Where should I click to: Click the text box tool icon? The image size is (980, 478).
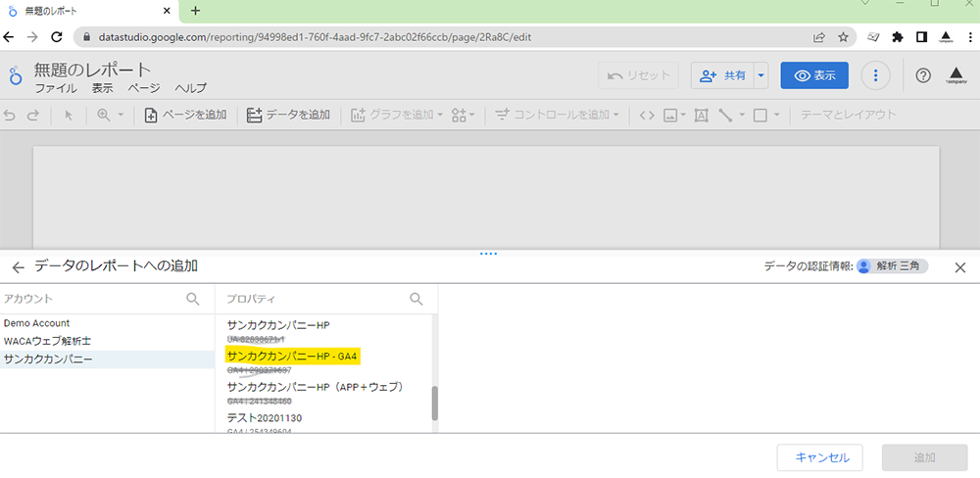(702, 115)
